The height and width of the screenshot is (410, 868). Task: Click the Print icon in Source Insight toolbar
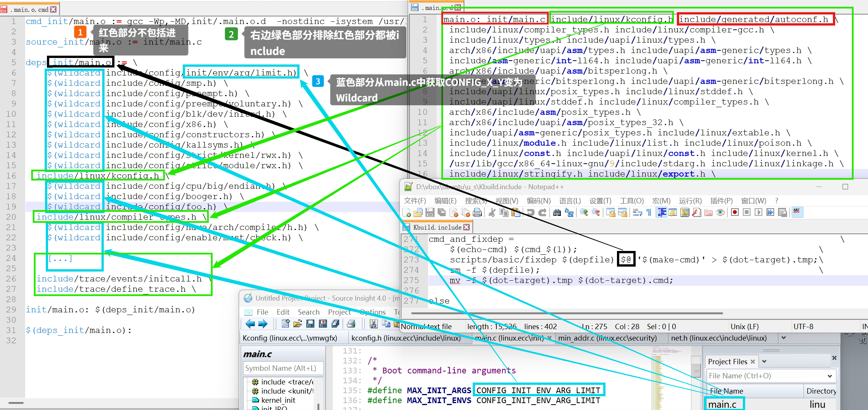coord(351,324)
